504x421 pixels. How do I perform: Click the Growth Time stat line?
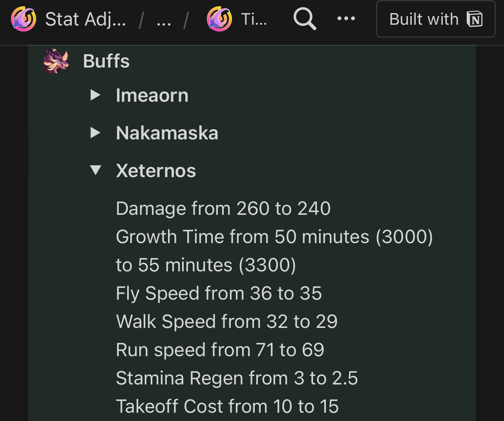point(274,237)
